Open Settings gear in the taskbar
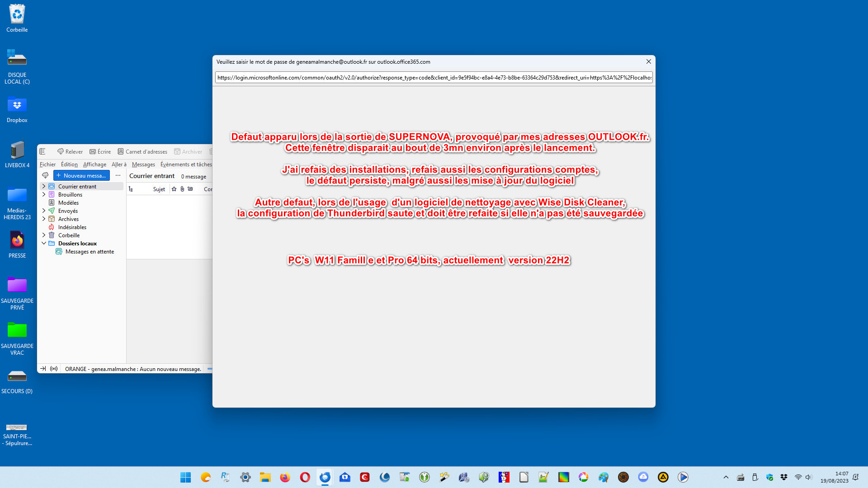This screenshot has height=488, width=868. [x=245, y=477]
